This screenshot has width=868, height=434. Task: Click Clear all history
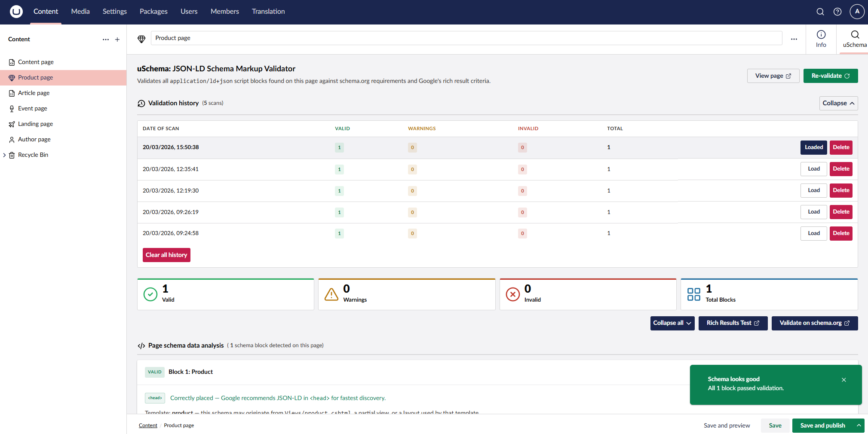166,255
